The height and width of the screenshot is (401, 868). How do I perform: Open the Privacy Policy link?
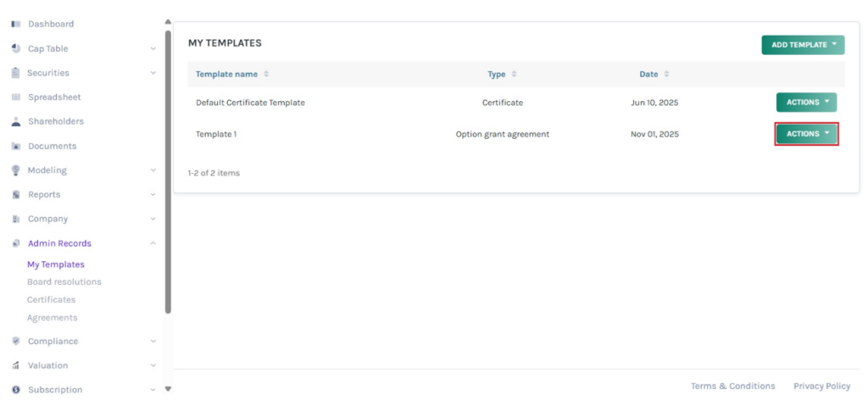[821, 387]
